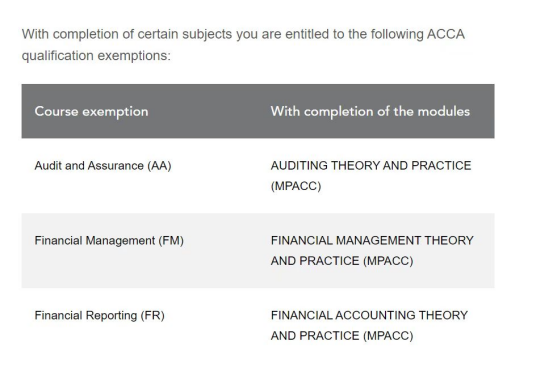Click the word ACCA in the intro
This screenshot has width=554, height=368.
(446, 34)
